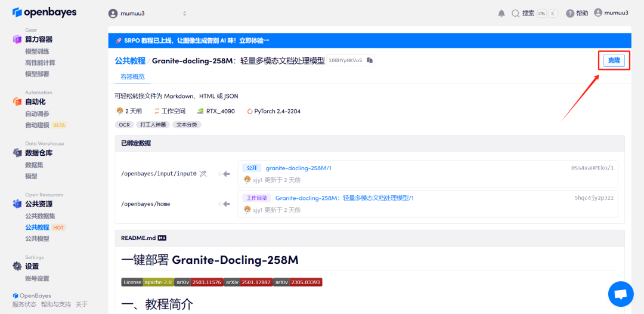Viewport: 644px width, 314px height.
Task: Click the SRPO announcement banner
Action: (370, 41)
